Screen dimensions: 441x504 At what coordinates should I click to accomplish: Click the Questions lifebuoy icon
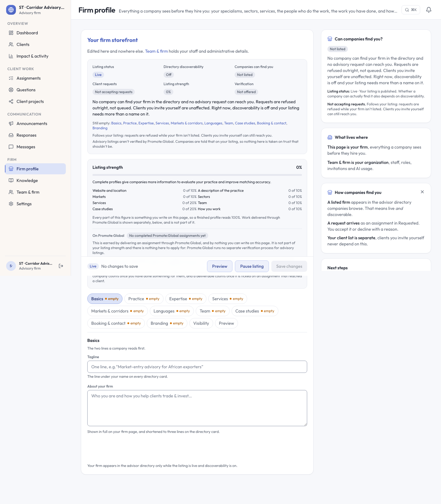[x=11, y=90]
